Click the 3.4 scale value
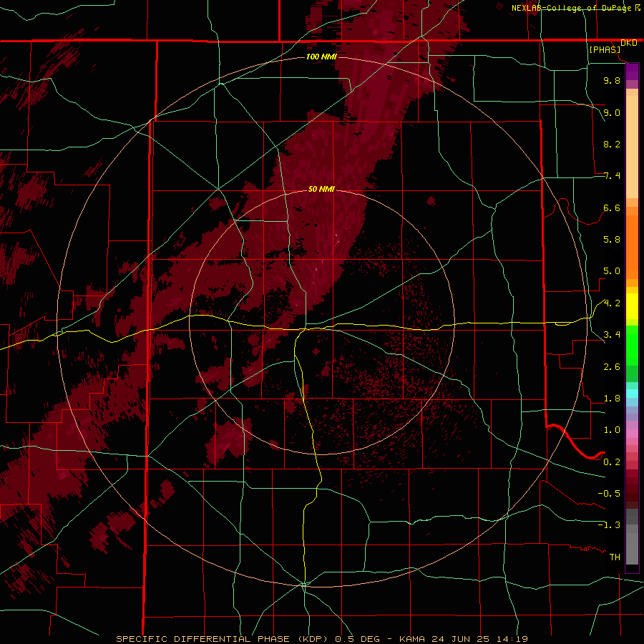The image size is (644, 644). pyautogui.click(x=612, y=335)
